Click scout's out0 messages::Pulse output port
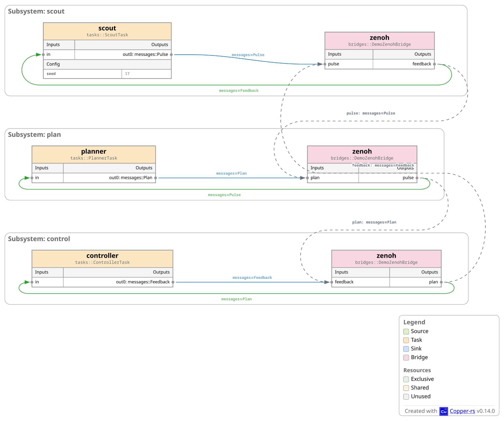This screenshot has width=504, height=421. coord(145,54)
